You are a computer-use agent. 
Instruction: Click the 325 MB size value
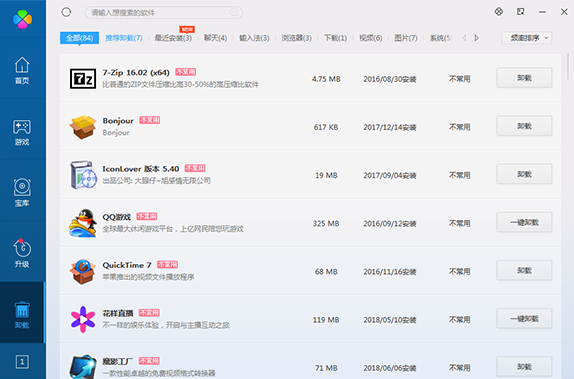(x=326, y=223)
